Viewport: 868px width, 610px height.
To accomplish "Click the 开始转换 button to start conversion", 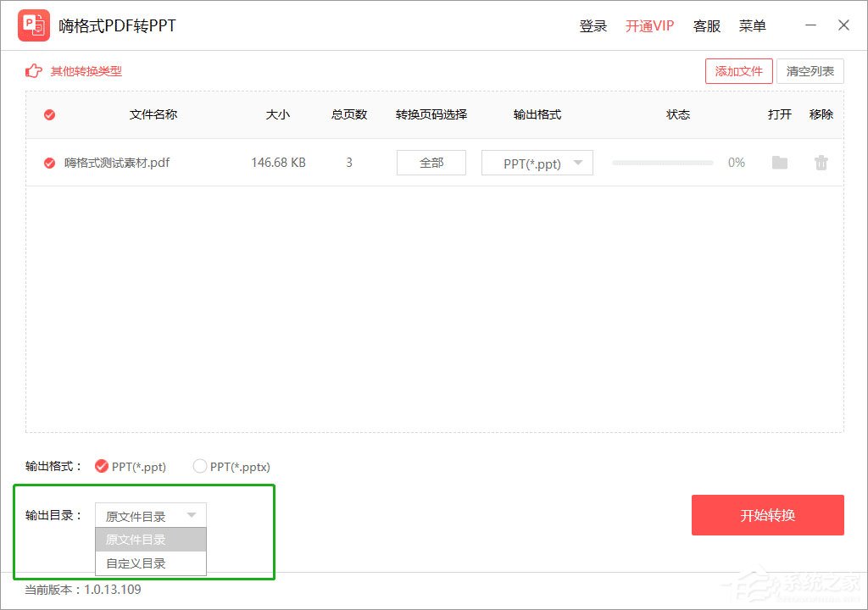I will [767, 515].
